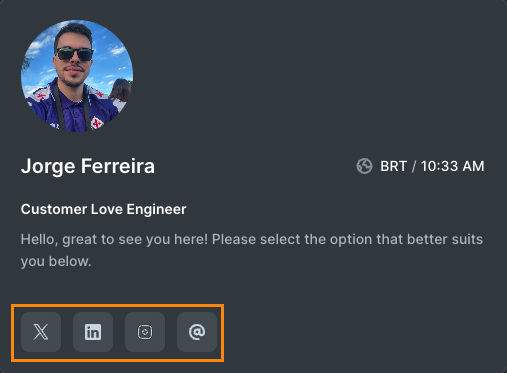Click the first name 'Jorge'
Image resolution: width=507 pixels, height=373 pixels.
48,166
